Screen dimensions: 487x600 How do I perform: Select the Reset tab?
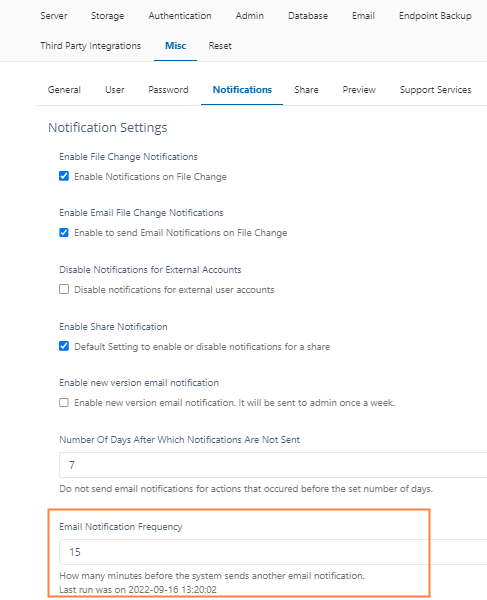220,46
